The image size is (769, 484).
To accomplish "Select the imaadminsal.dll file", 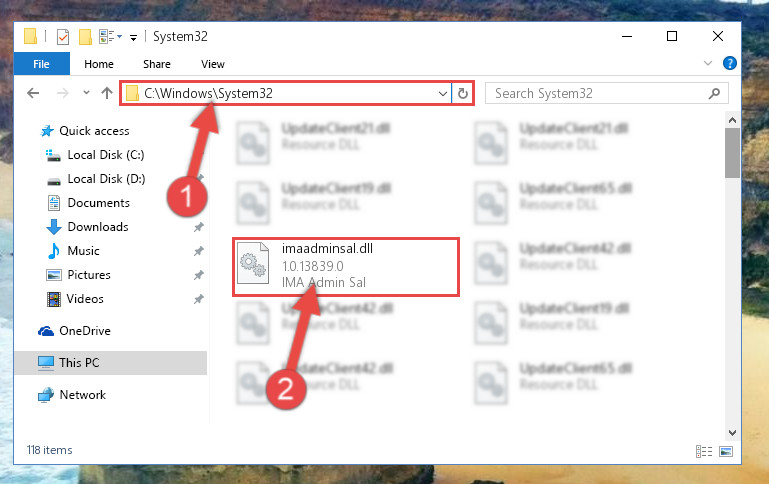I will (346, 267).
